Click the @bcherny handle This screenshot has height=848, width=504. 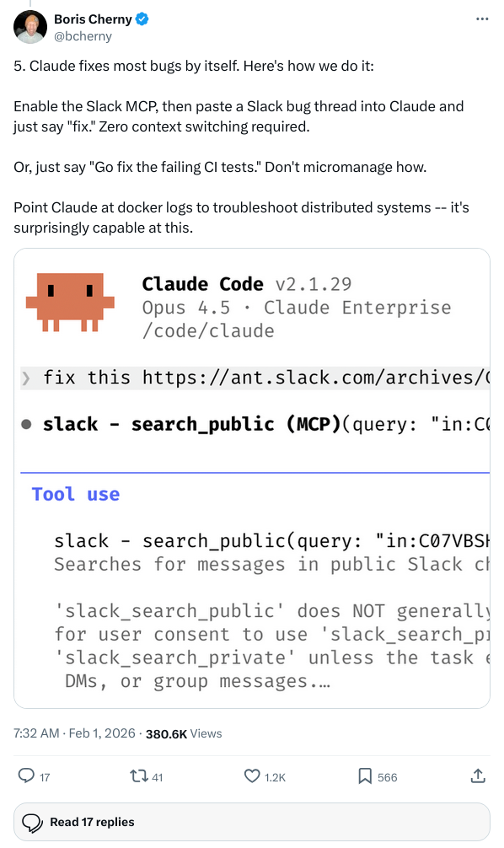pyautogui.click(x=83, y=36)
